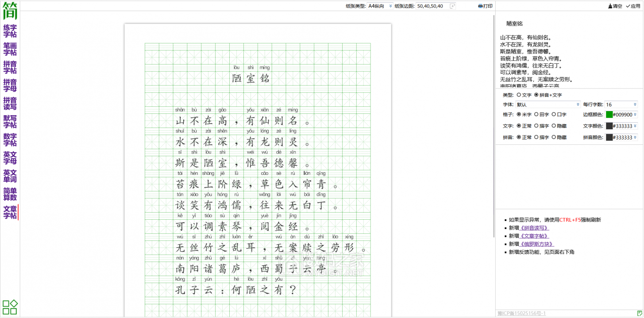The height and width of the screenshot is (318, 644).
Task: Click the green 边框颜色 color swatch
Action: point(609,115)
